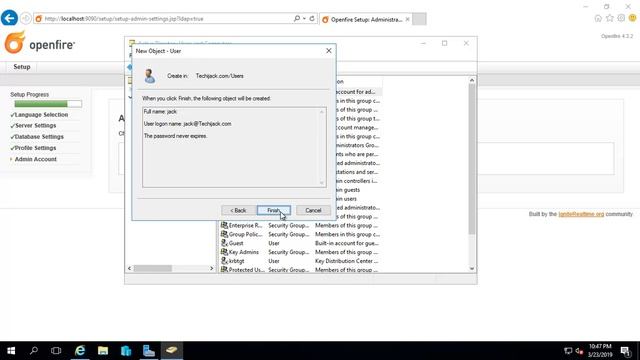
Task: Click the krbtgt user icon
Action: point(224,261)
